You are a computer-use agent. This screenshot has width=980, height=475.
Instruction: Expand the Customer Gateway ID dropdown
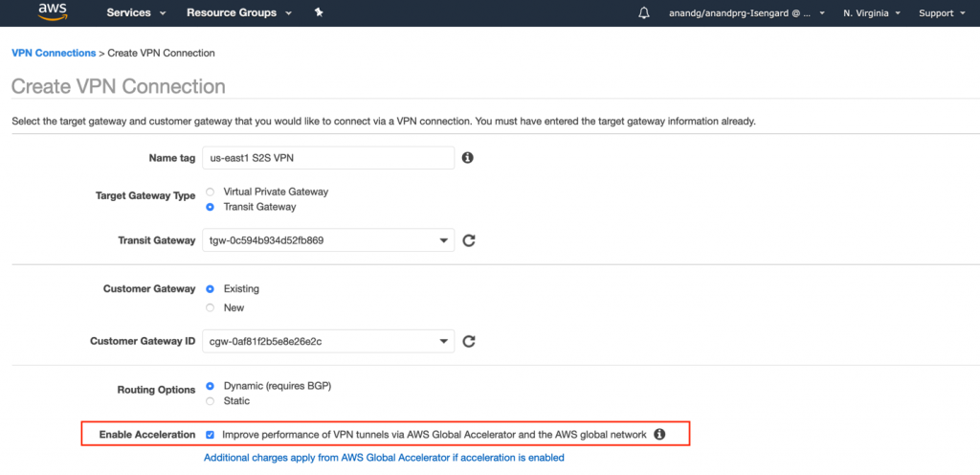point(328,341)
